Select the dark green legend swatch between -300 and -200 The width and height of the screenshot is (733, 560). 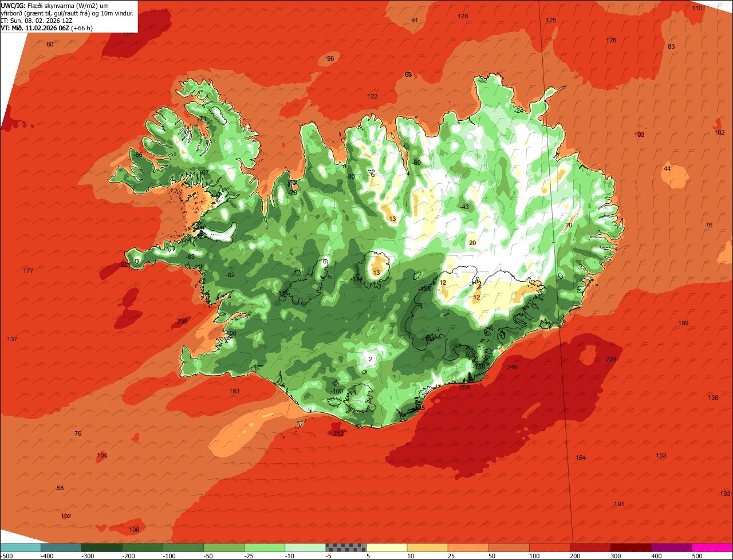(x=101, y=547)
